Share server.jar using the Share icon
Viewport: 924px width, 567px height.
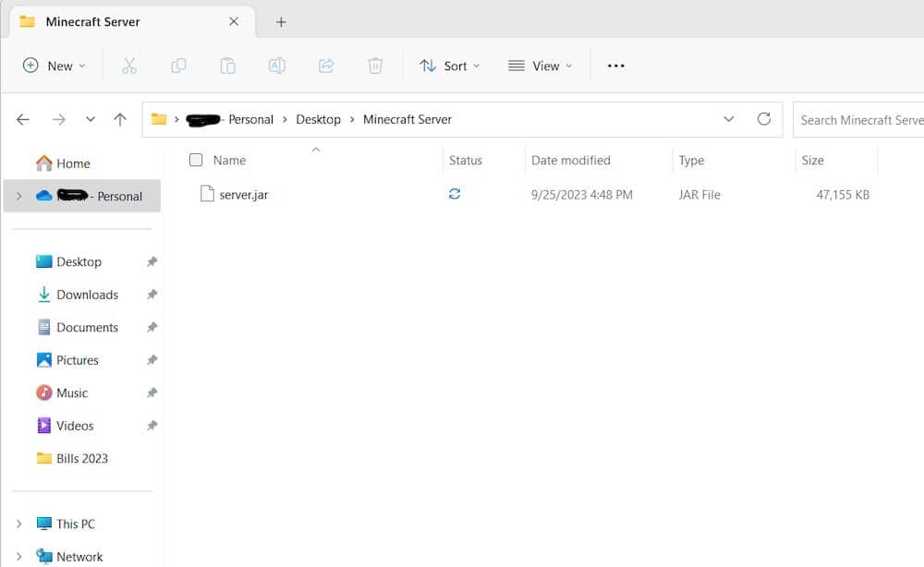[326, 65]
